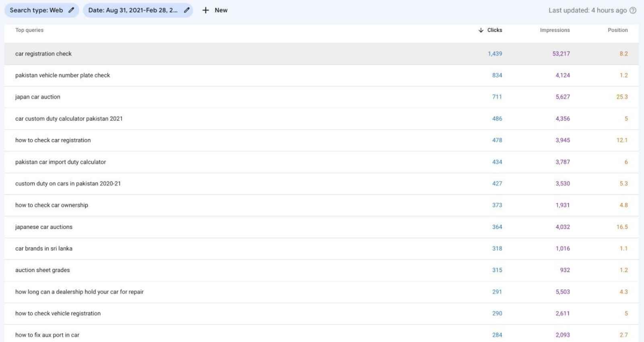Open the help icon beside Last updated
The image size is (644, 342).
point(633,10)
